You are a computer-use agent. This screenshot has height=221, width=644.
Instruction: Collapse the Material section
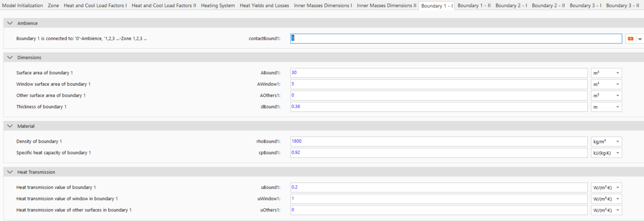pos(10,126)
